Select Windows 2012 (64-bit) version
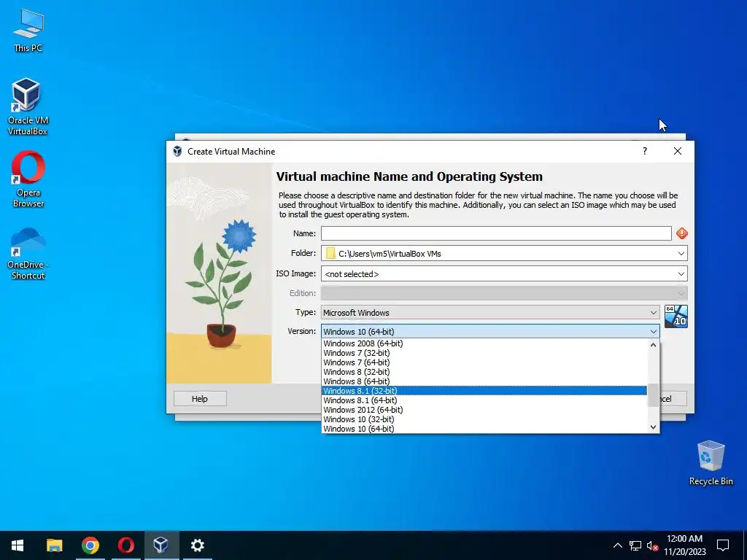The width and height of the screenshot is (747, 560). coord(484,410)
